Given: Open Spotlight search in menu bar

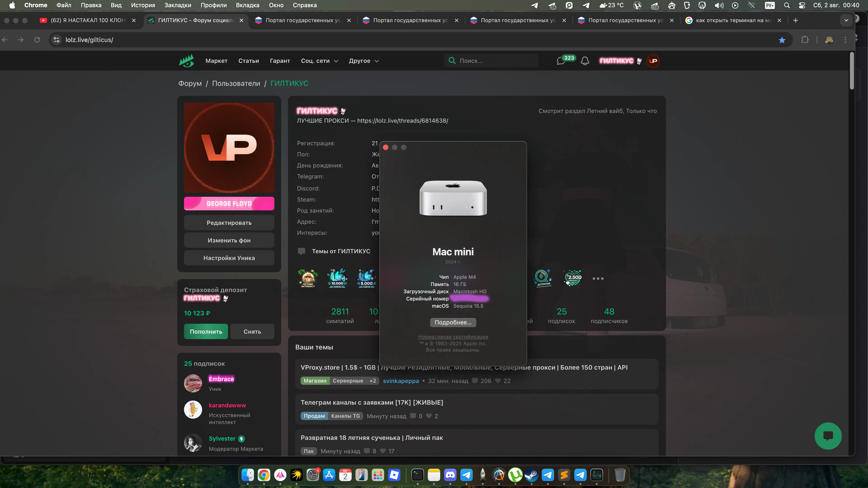Looking at the screenshot, I should coord(787,5).
